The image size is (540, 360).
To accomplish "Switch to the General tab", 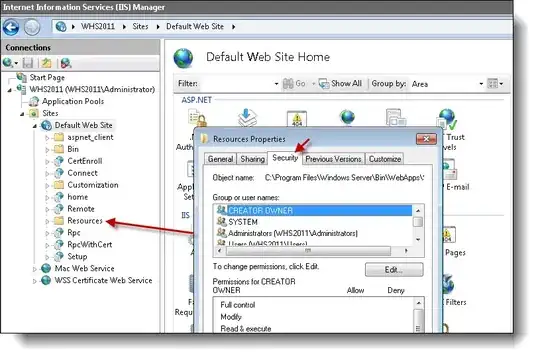I will click(x=220, y=159).
